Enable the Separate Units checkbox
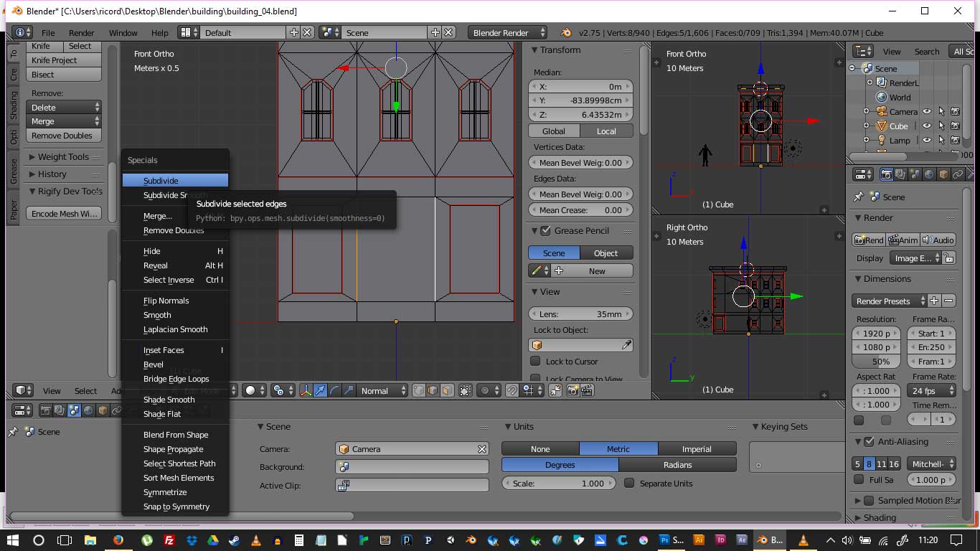This screenshot has width=980, height=551. [x=629, y=483]
